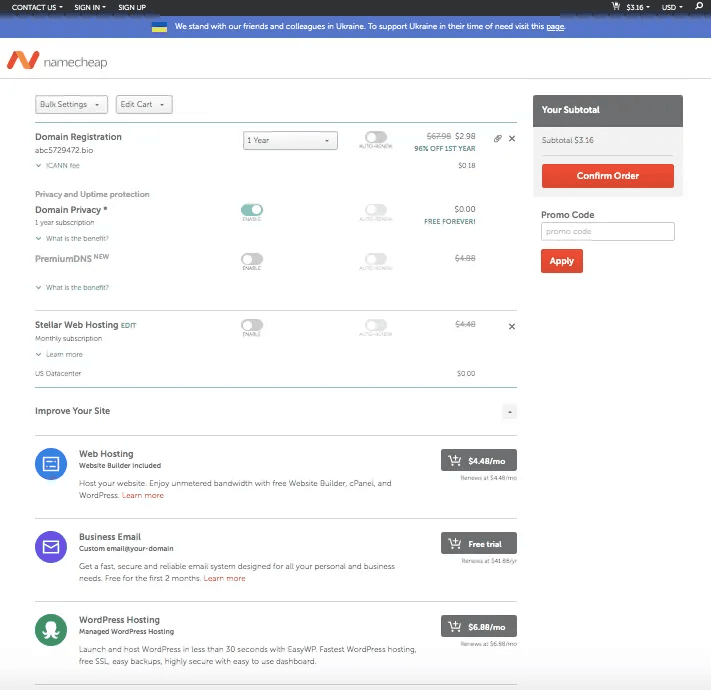Click into the promo code field
The image size is (711, 690).
click(x=608, y=232)
